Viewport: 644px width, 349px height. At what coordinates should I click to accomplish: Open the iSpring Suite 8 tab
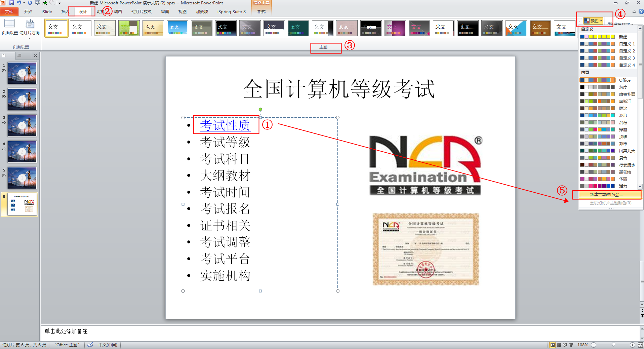(231, 11)
